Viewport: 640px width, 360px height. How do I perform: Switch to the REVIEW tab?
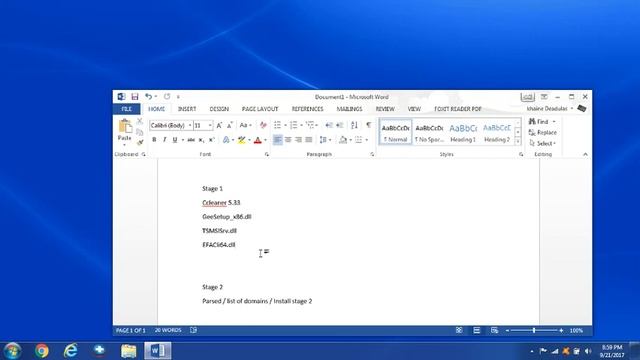(385, 109)
